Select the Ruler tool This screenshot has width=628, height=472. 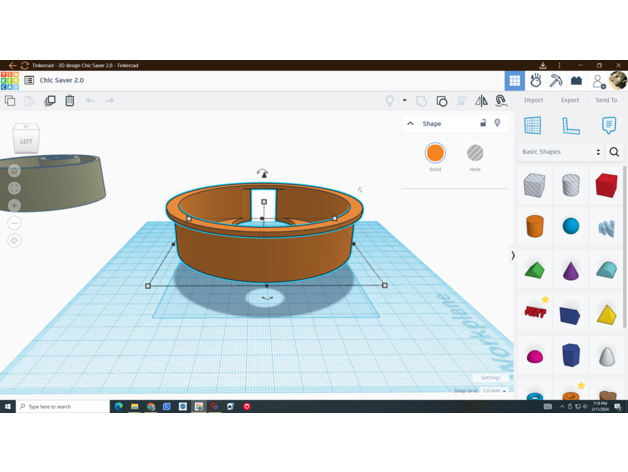[570, 126]
